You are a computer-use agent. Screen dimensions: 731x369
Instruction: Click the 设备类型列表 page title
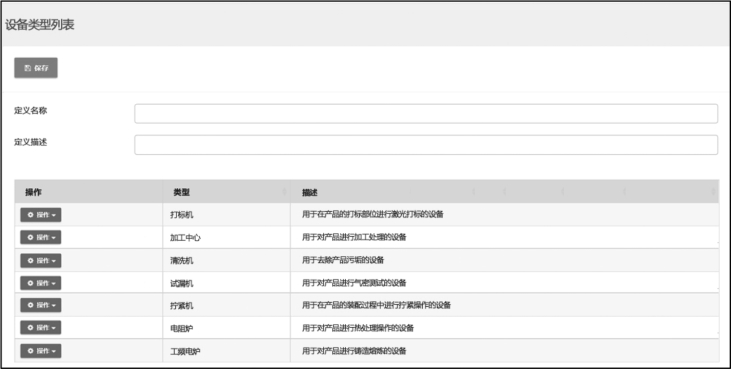(40, 25)
